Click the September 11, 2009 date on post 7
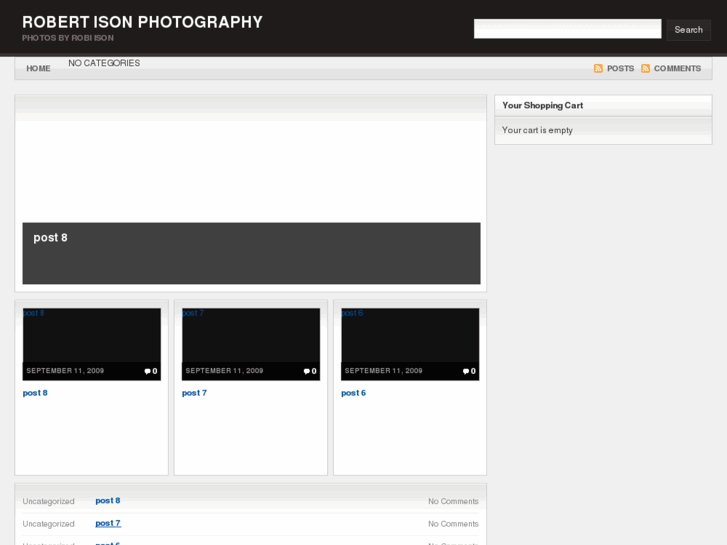This screenshot has height=545, width=727. point(224,371)
